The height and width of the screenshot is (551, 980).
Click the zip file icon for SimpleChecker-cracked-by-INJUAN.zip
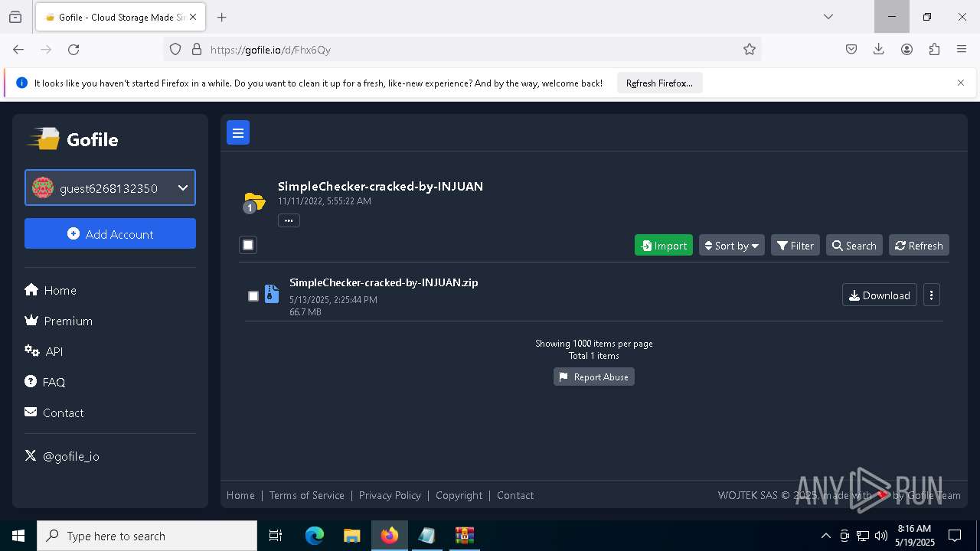pos(272,294)
